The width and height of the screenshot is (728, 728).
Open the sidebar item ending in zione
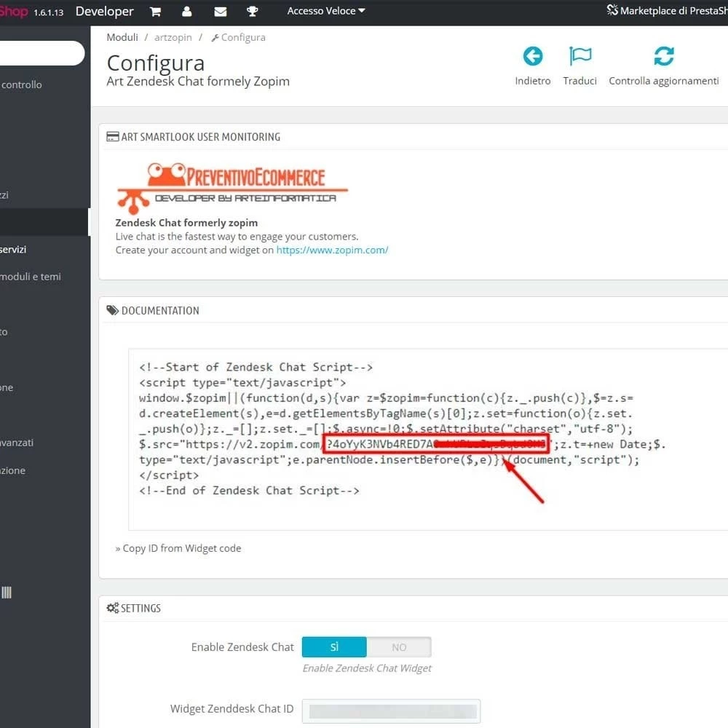coord(12,470)
